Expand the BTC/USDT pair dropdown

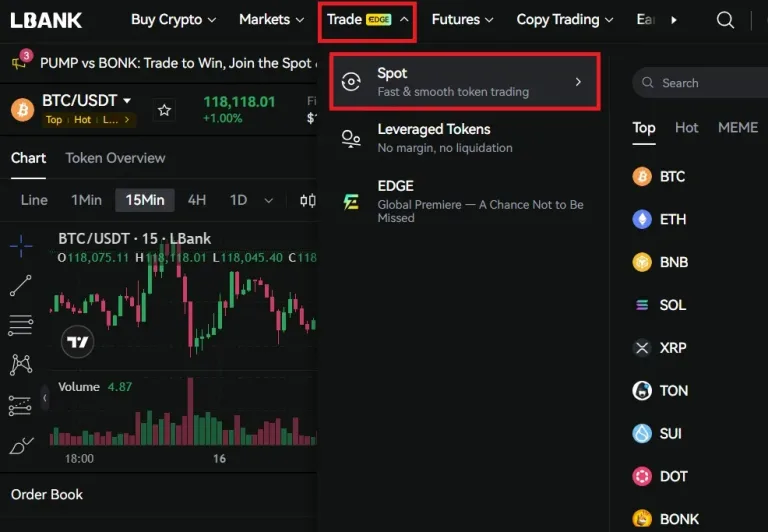pos(127,100)
